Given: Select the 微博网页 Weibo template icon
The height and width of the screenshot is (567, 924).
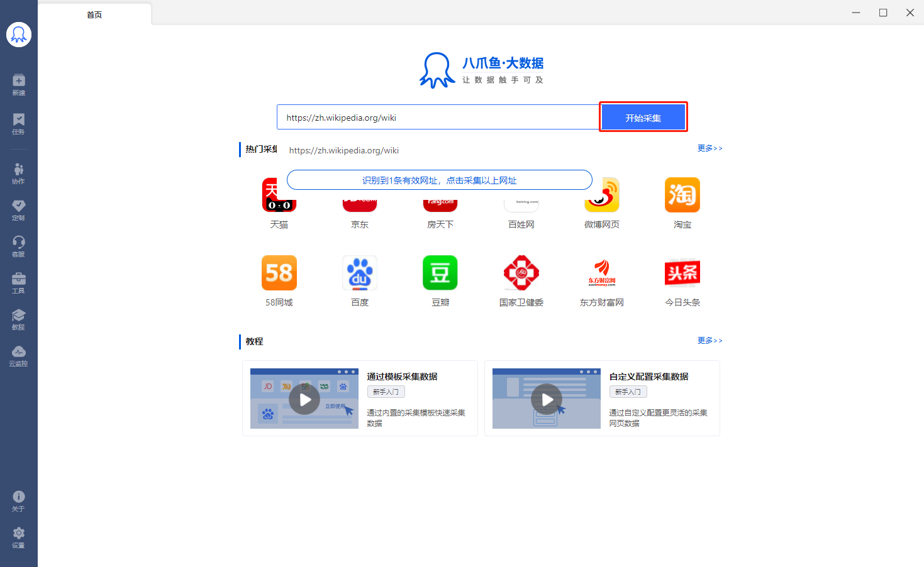Looking at the screenshot, I should pos(602,195).
